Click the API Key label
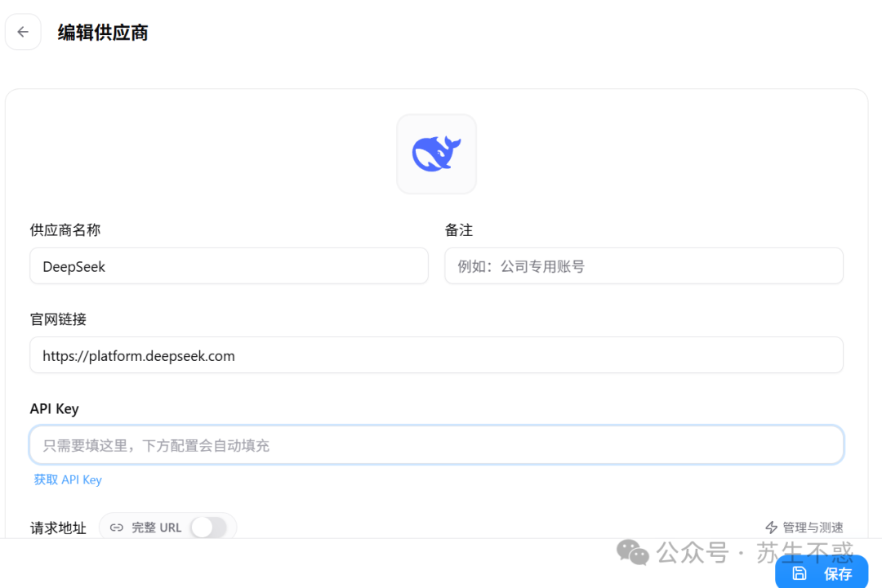Screen dimensions: 882x588 coord(54,409)
